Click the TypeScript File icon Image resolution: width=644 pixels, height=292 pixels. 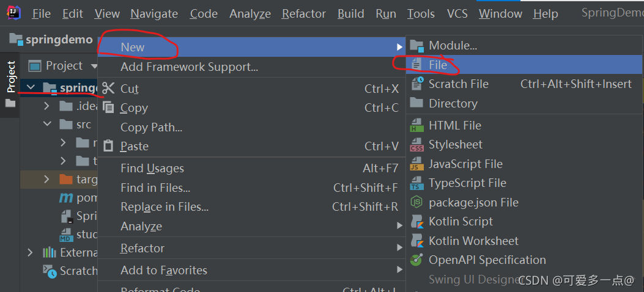(416, 183)
